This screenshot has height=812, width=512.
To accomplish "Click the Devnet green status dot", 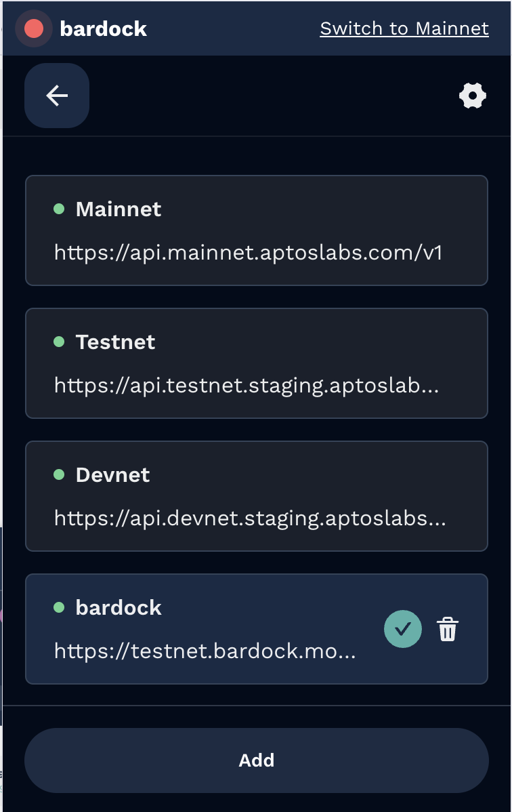I will tap(59, 474).
